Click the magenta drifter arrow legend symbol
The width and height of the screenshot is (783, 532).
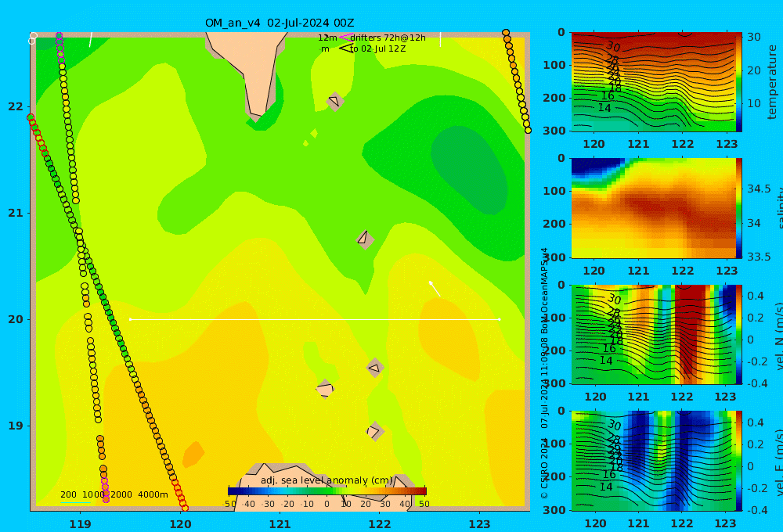[x=345, y=37]
